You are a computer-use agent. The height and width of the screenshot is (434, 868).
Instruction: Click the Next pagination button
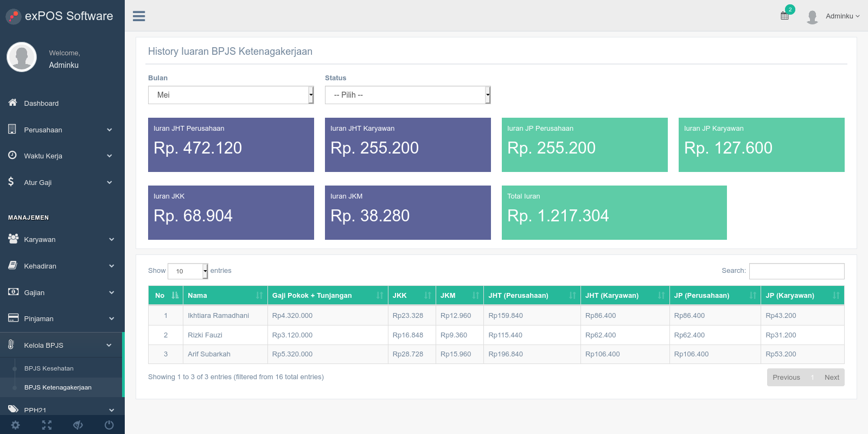point(832,378)
